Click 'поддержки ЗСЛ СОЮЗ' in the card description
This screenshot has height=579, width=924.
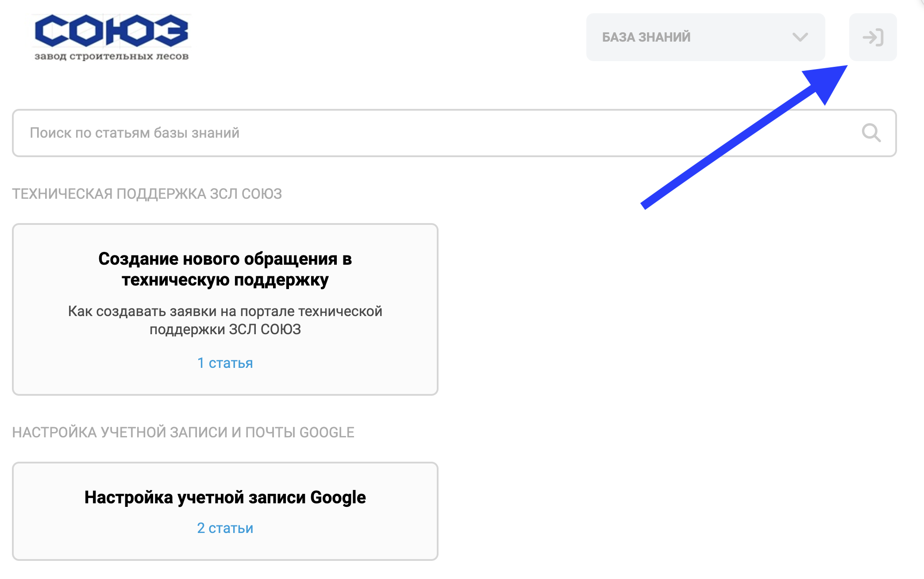(225, 330)
